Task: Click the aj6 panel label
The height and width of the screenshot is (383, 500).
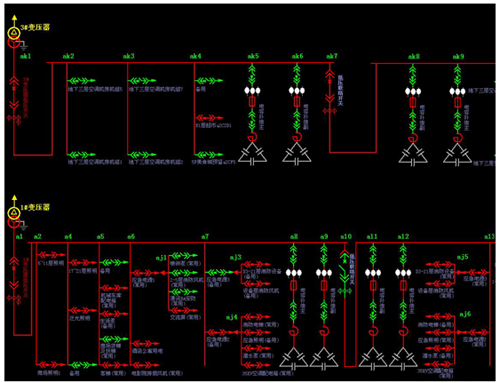Action: [x=465, y=314]
